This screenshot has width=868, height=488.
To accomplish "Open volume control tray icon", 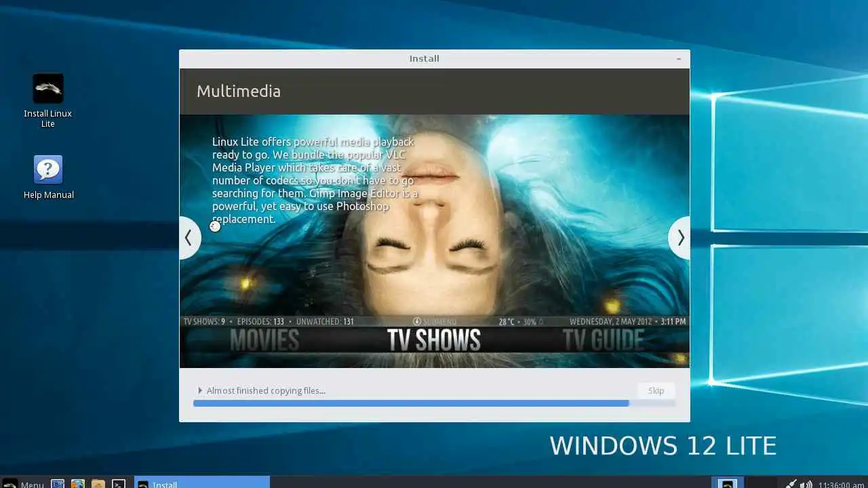I will pos(806,484).
